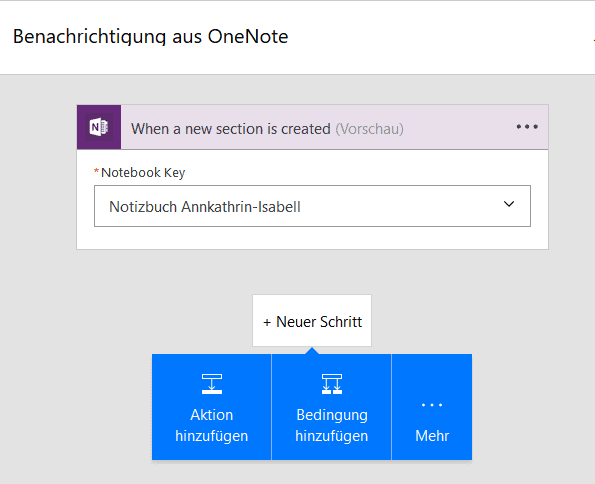Open the three-dot menu on trigger card
The height and width of the screenshot is (484, 595).
click(527, 127)
